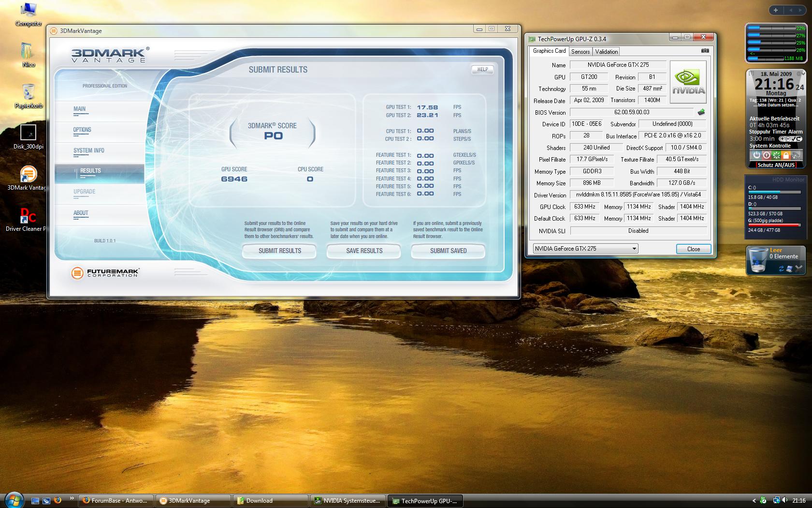Switch to the Graphics Card tab in GPU-Z

point(549,51)
